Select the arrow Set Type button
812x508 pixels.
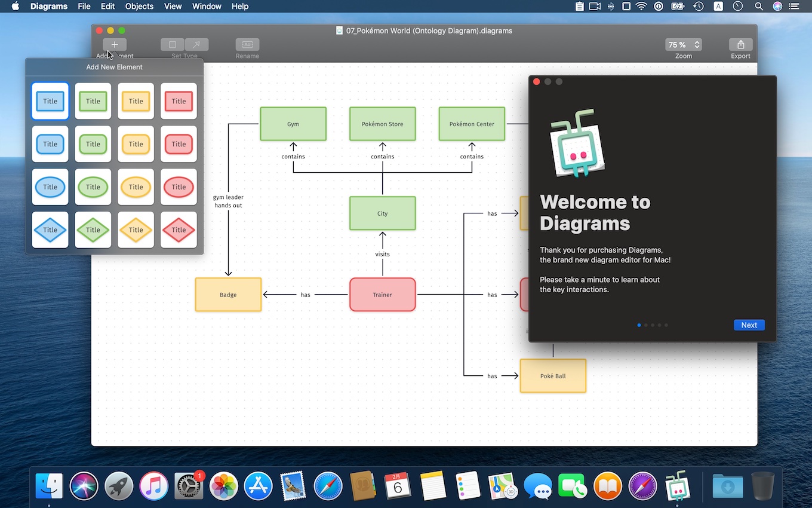tap(196, 45)
